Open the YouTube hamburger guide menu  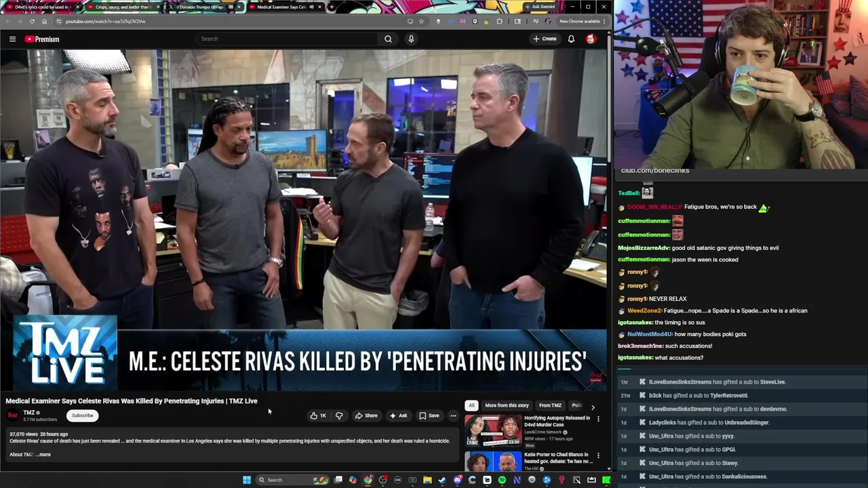pyautogui.click(x=12, y=39)
